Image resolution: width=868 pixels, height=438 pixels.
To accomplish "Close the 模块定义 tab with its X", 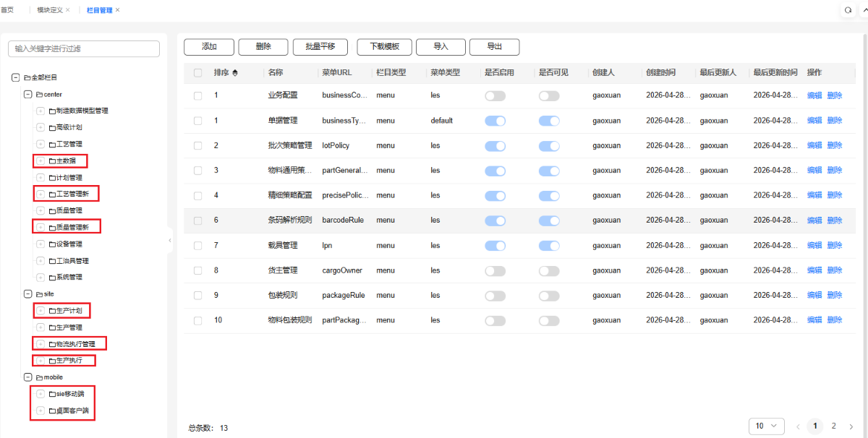I will [68, 10].
